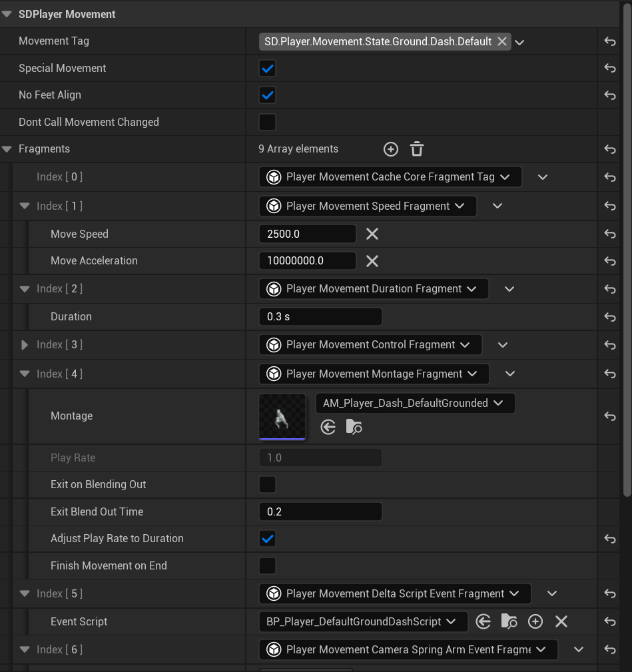Click the Montage asset thumbnail

coord(282,417)
